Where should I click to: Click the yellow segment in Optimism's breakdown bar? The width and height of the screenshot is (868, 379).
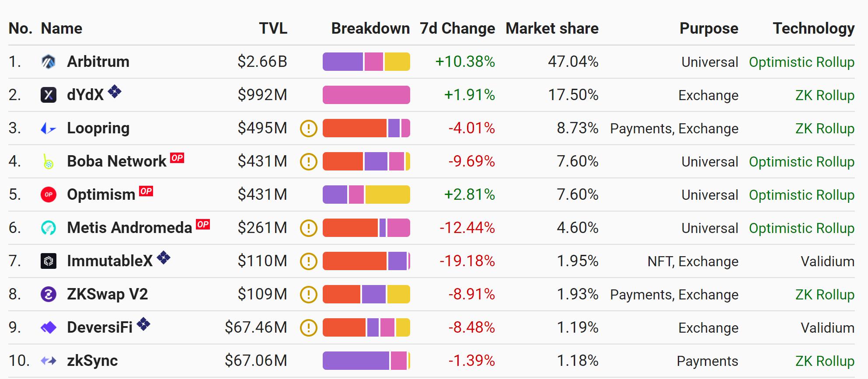tap(387, 195)
